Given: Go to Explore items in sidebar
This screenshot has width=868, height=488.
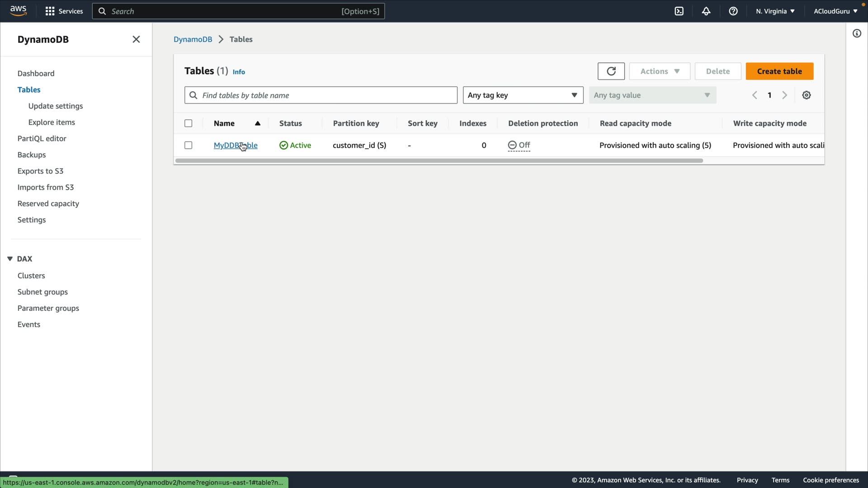Looking at the screenshot, I should point(52,122).
